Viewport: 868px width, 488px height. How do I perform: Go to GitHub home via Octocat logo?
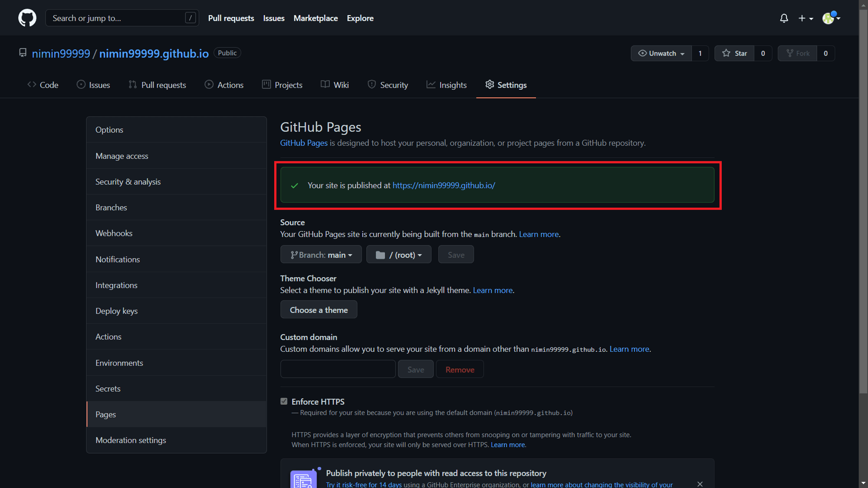27,18
